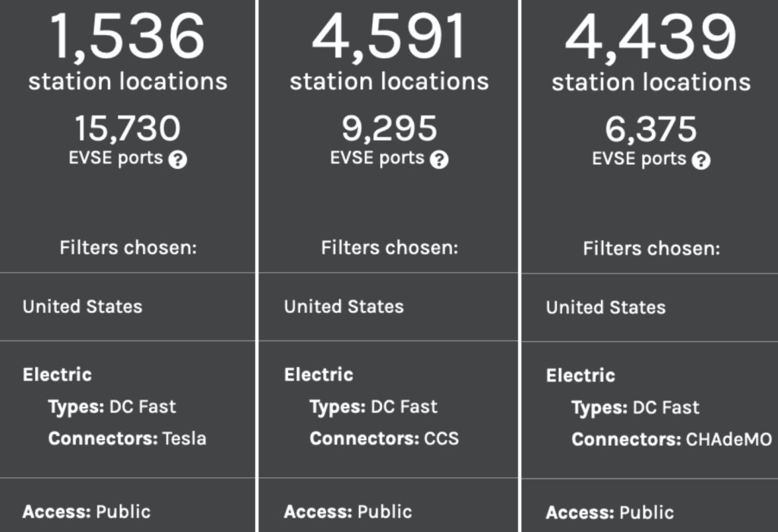778x532 pixels.
Task: Click United States in the CCS panel
Action: point(343,307)
